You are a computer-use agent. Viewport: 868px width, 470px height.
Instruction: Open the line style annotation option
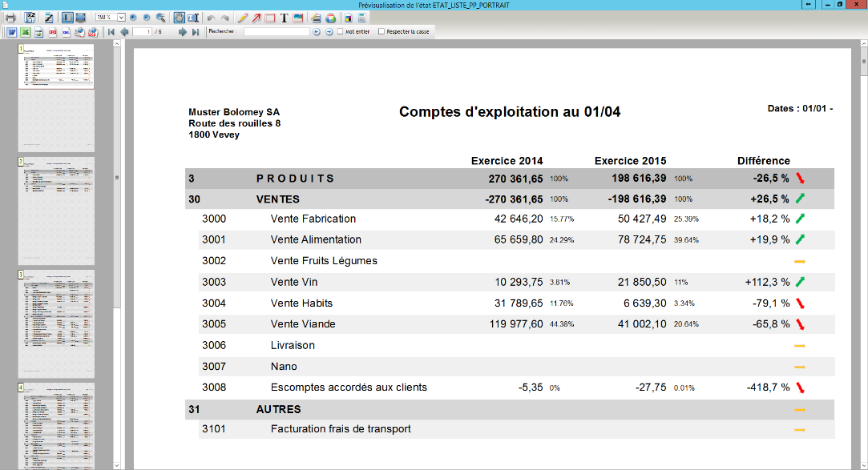316,18
